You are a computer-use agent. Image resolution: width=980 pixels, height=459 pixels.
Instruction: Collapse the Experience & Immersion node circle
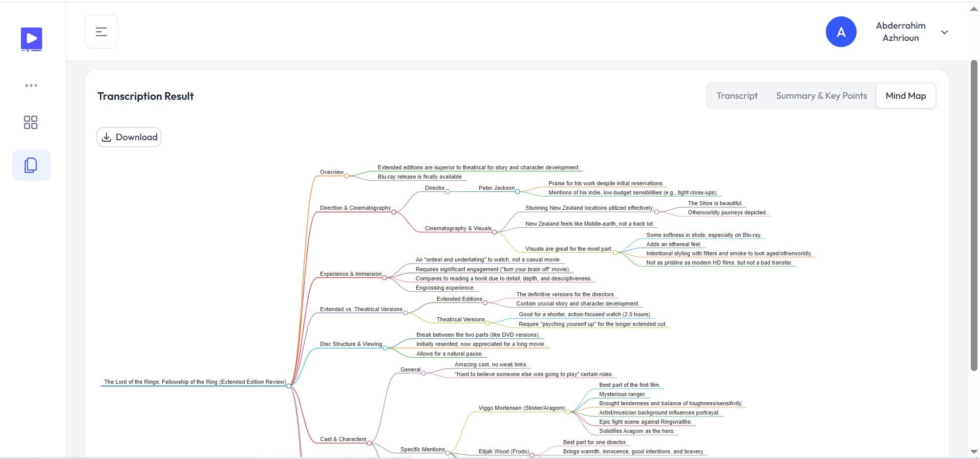(x=385, y=278)
